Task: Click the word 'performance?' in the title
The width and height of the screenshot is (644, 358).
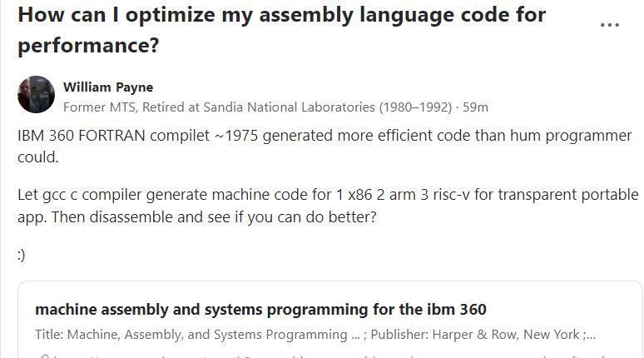Action: (88, 45)
